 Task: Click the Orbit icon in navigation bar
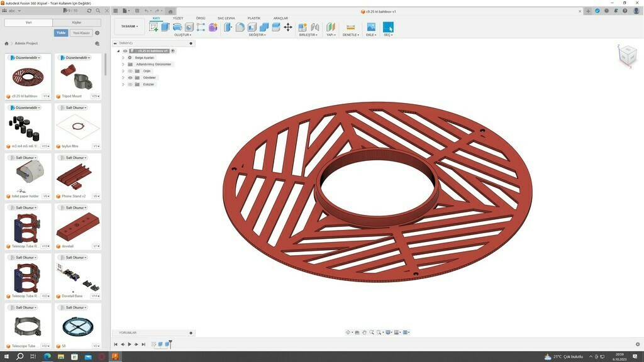click(x=348, y=332)
